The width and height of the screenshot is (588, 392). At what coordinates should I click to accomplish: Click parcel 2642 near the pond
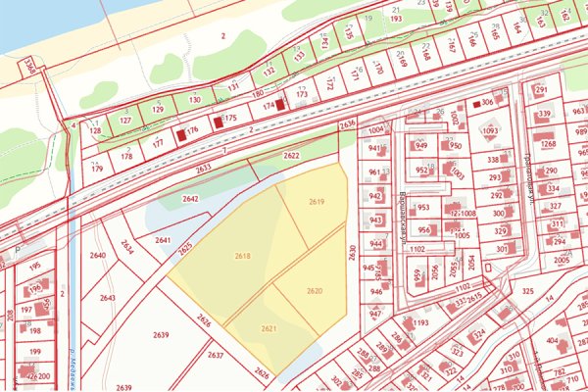[190, 199]
